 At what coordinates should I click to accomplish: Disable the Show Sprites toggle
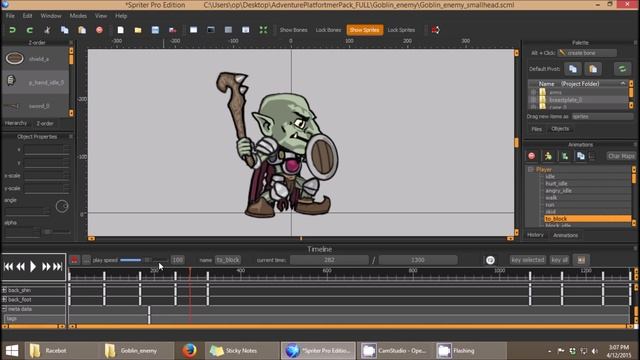(364, 30)
